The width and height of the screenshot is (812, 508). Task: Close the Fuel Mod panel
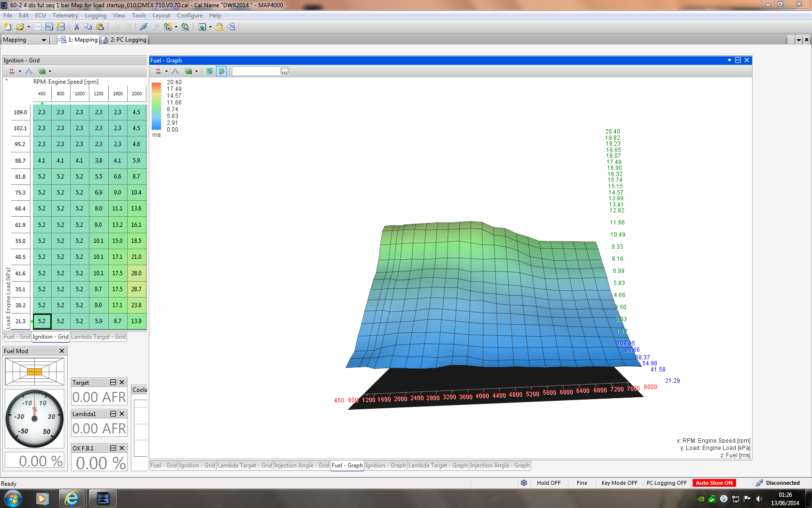pos(62,351)
